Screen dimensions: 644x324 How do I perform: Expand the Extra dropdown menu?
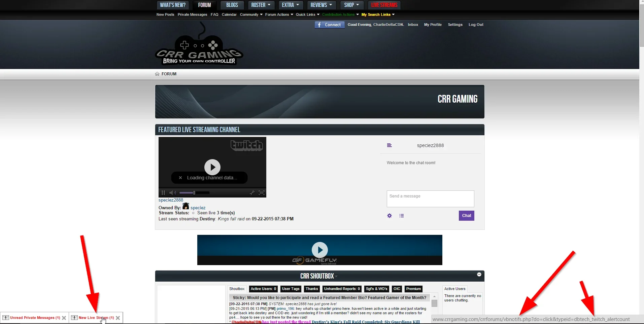point(291,5)
